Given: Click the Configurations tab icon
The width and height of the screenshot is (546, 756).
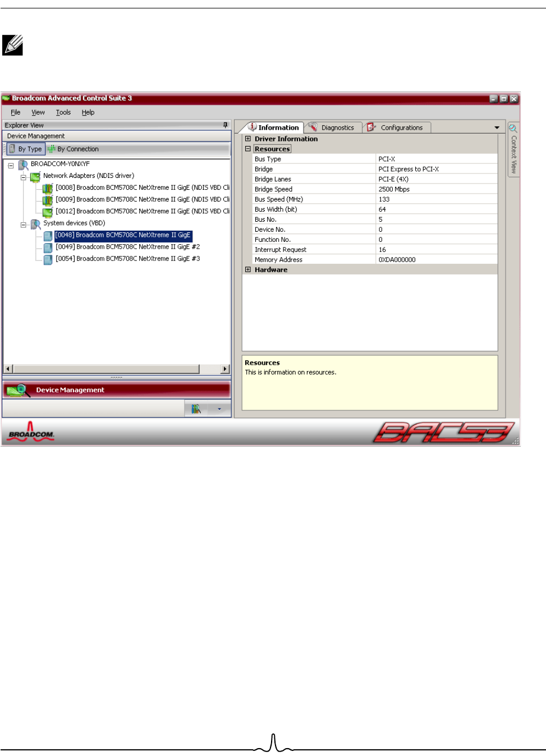Looking at the screenshot, I should click(371, 127).
